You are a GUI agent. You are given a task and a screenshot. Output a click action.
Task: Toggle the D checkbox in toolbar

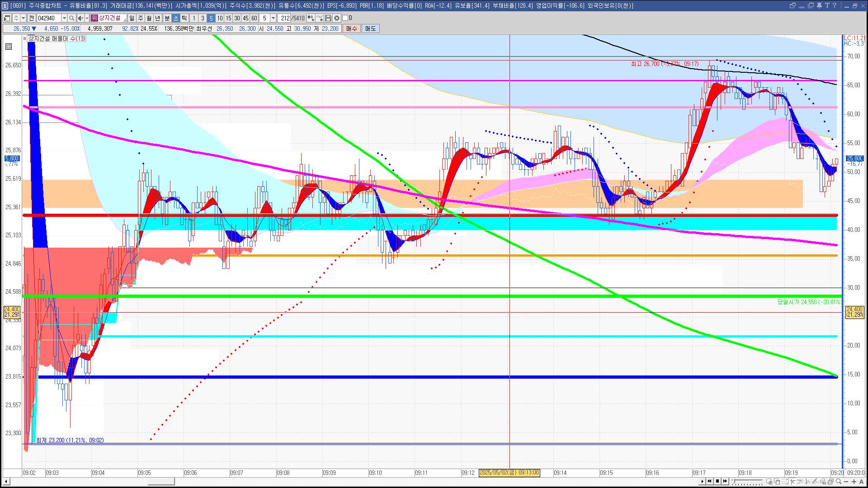345,18
